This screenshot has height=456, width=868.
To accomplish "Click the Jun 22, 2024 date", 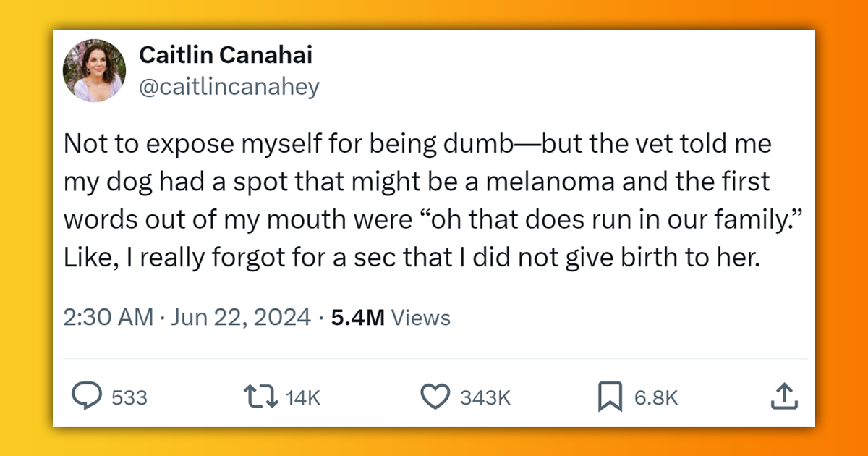I will point(240,318).
